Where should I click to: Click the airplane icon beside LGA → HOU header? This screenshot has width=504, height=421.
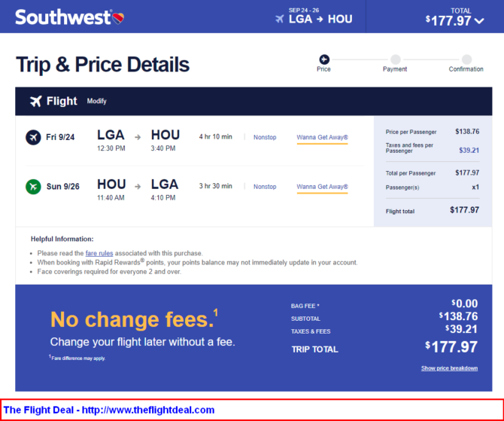(280, 19)
